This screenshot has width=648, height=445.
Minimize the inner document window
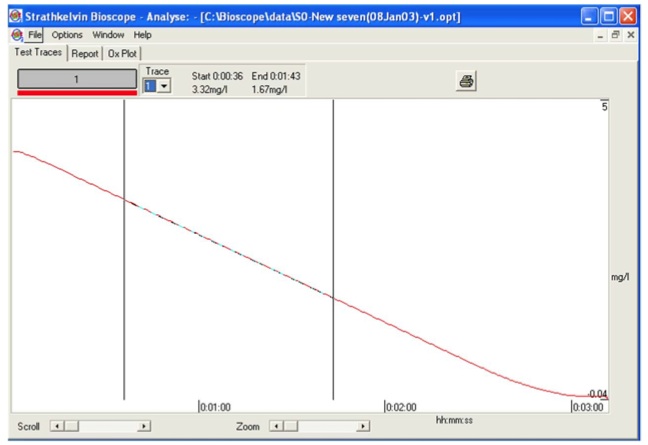tap(600, 36)
